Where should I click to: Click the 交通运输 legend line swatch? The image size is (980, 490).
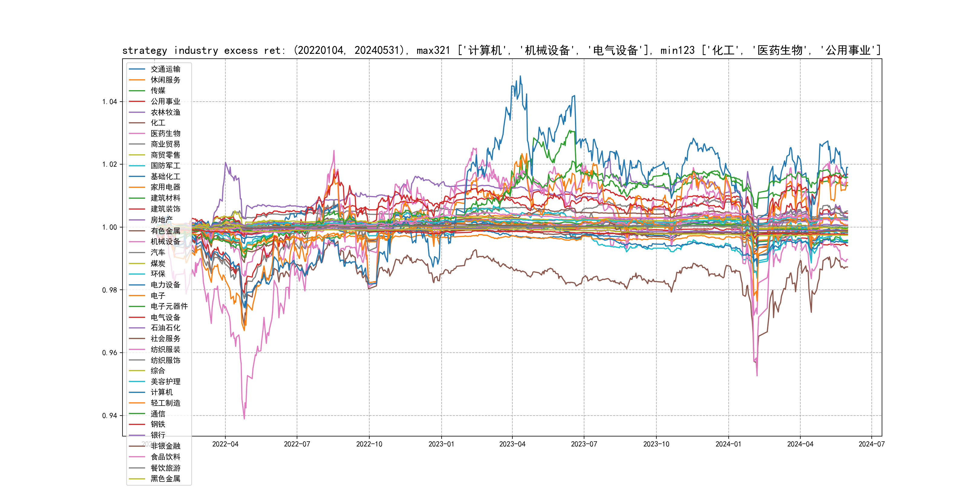coord(137,69)
